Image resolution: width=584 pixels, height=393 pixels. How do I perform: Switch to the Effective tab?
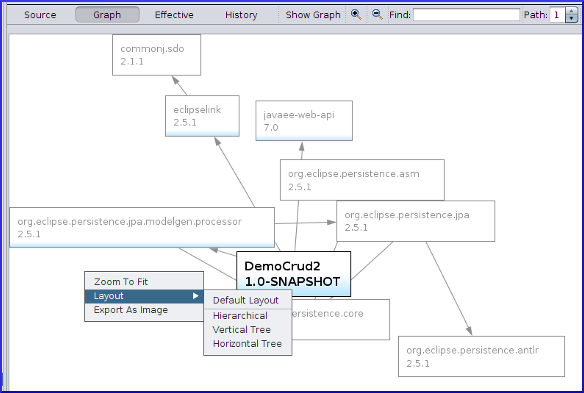pyautogui.click(x=174, y=15)
